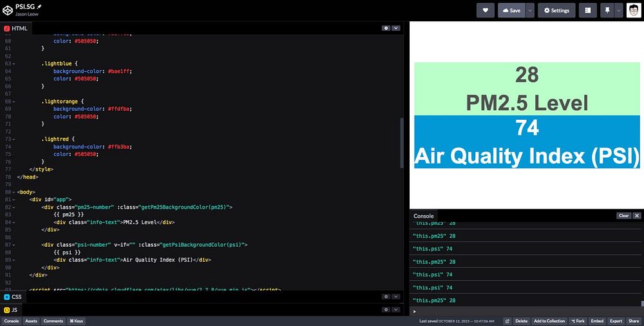The image size is (644, 326).
Task: Click the Last saved timestamp text
Action: pyautogui.click(x=457, y=321)
